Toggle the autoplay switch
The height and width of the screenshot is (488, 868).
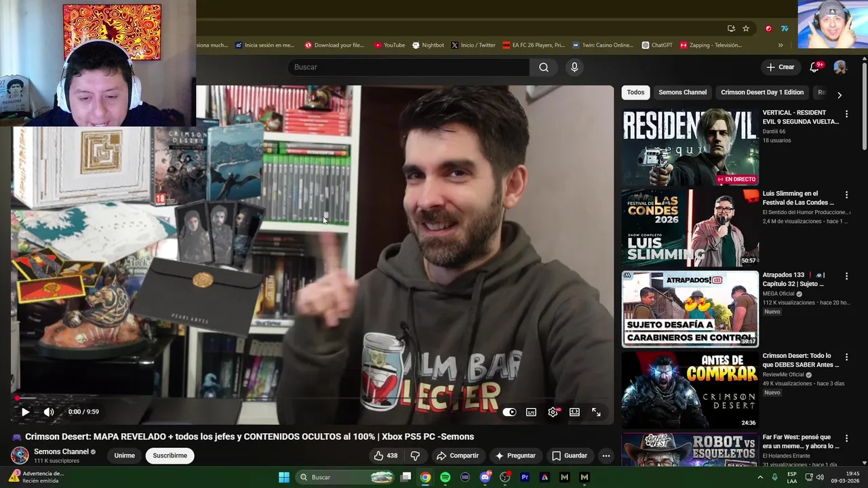point(509,412)
